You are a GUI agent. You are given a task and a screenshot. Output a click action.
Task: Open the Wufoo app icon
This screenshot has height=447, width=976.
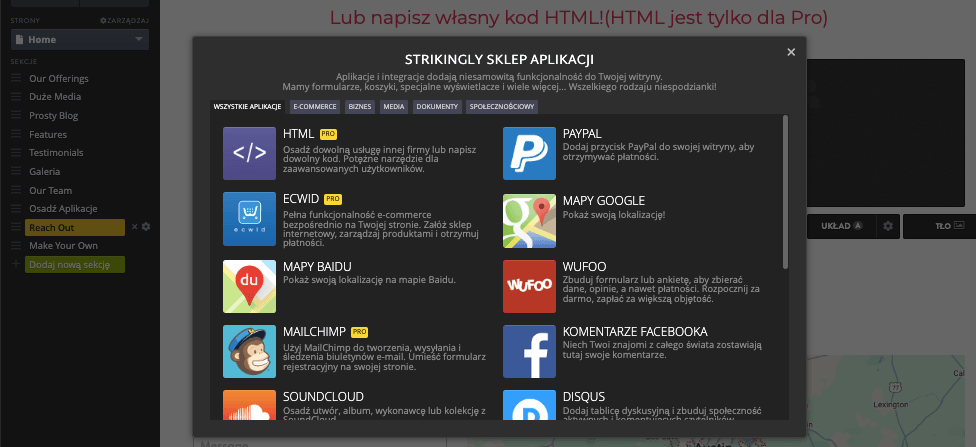529,286
